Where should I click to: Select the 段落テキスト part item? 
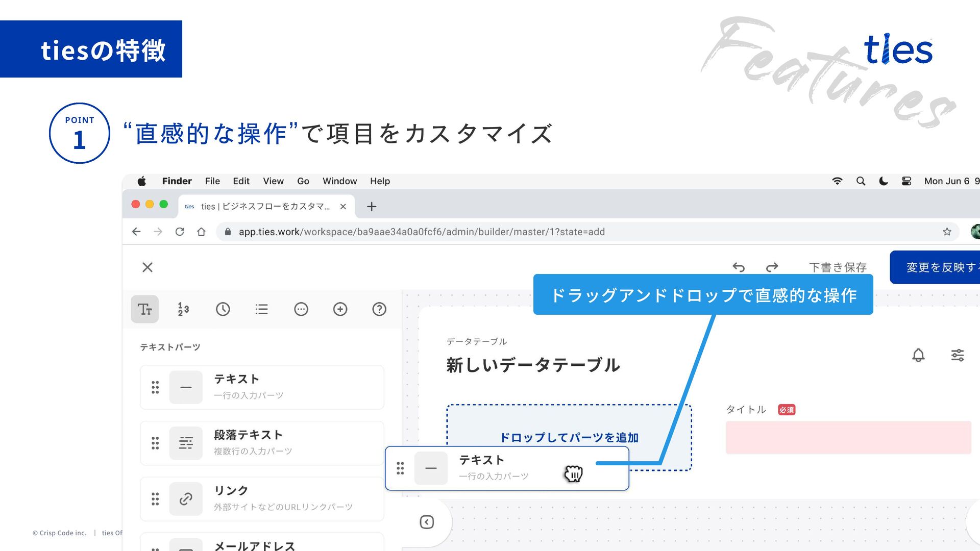[262, 443]
